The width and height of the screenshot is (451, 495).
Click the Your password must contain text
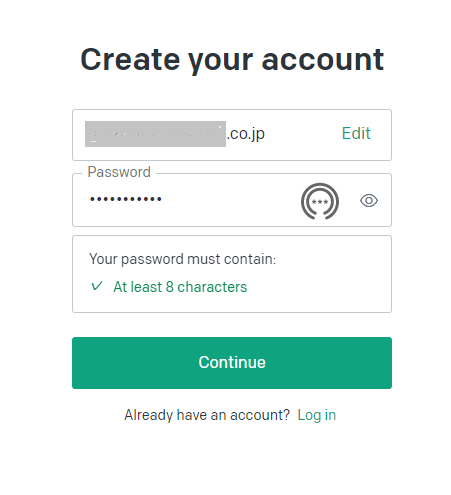click(x=182, y=259)
